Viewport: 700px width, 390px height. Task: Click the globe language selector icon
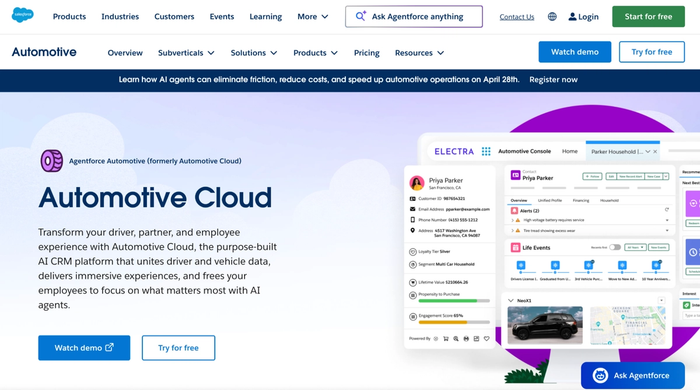(552, 17)
